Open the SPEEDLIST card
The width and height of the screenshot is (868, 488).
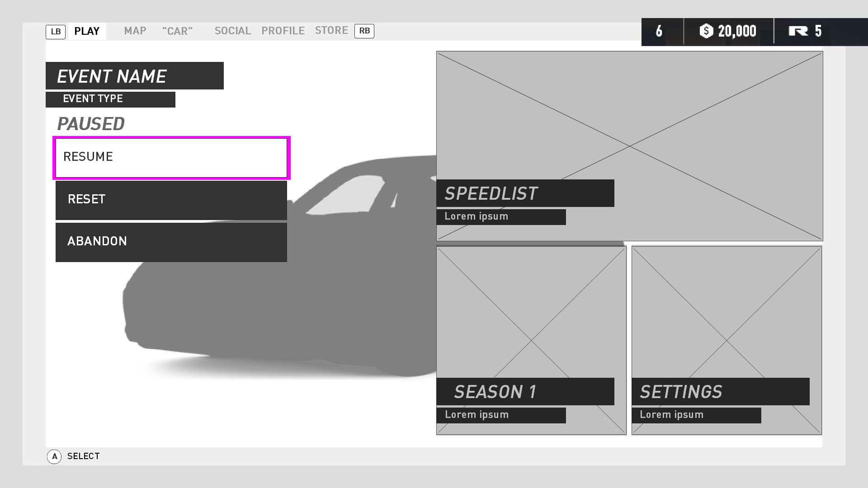point(628,136)
